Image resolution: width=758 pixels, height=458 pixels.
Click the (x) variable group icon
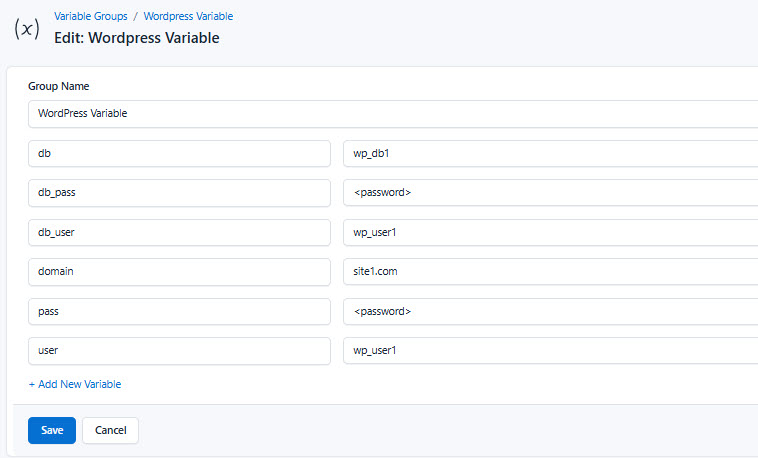tap(27, 29)
